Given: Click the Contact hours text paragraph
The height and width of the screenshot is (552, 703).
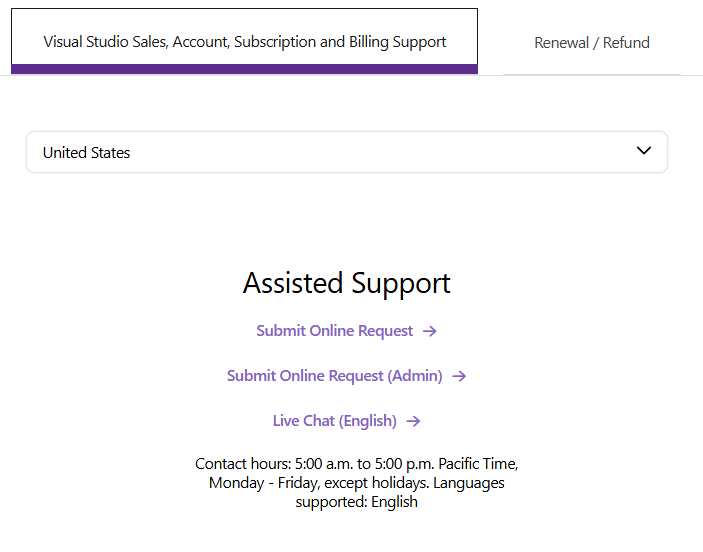Looking at the screenshot, I should pyautogui.click(x=356, y=482).
